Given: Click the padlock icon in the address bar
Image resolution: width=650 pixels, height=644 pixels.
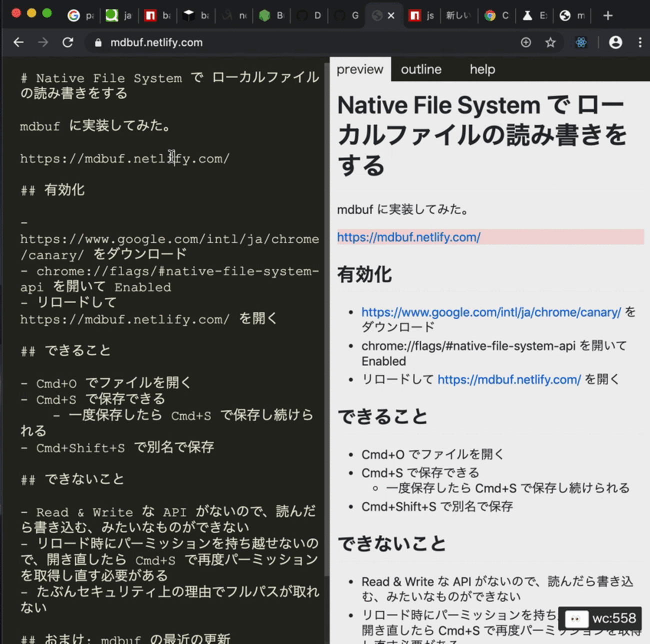Looking at the screenshot, I should pos(97,42).
